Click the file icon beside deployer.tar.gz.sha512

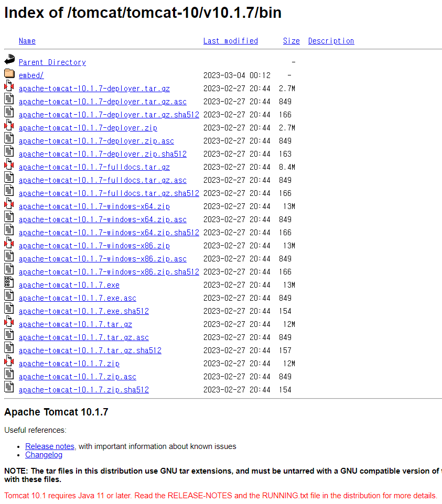click(9, 112)
